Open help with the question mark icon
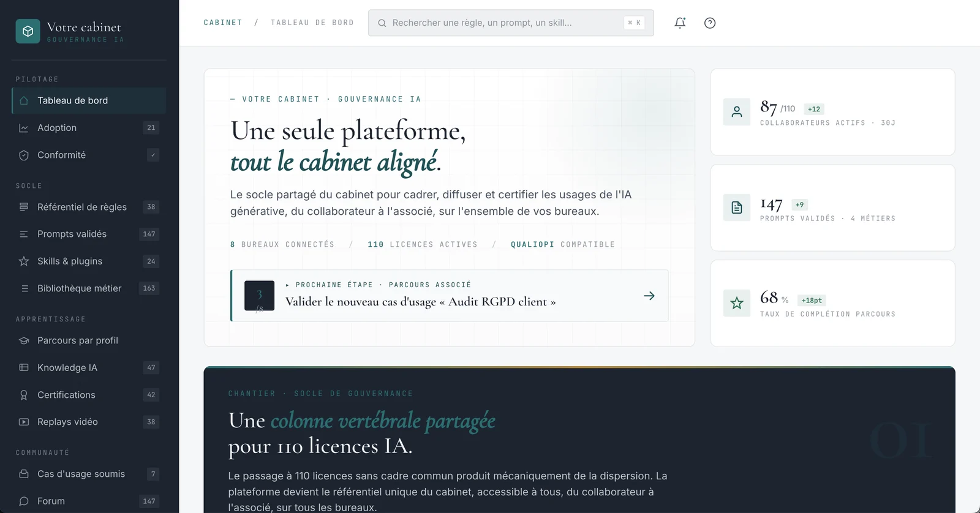980x513 pixels. 710,23
